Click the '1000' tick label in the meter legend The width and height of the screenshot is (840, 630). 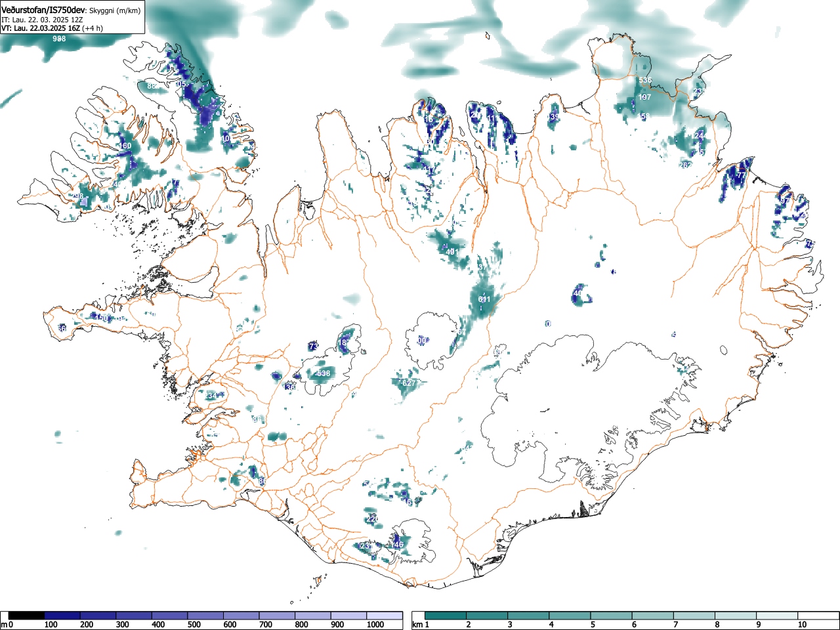[x=375, y=625]
